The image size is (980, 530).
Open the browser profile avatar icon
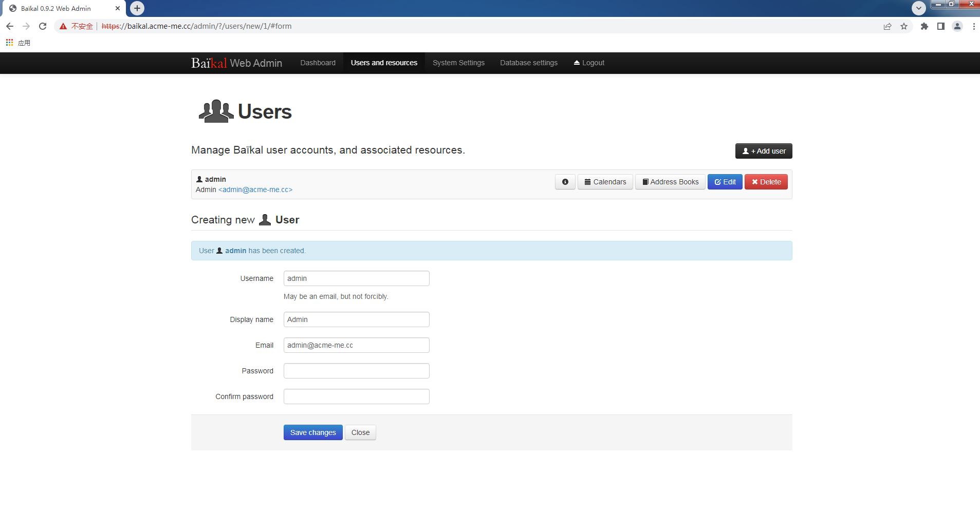[957, 26]
